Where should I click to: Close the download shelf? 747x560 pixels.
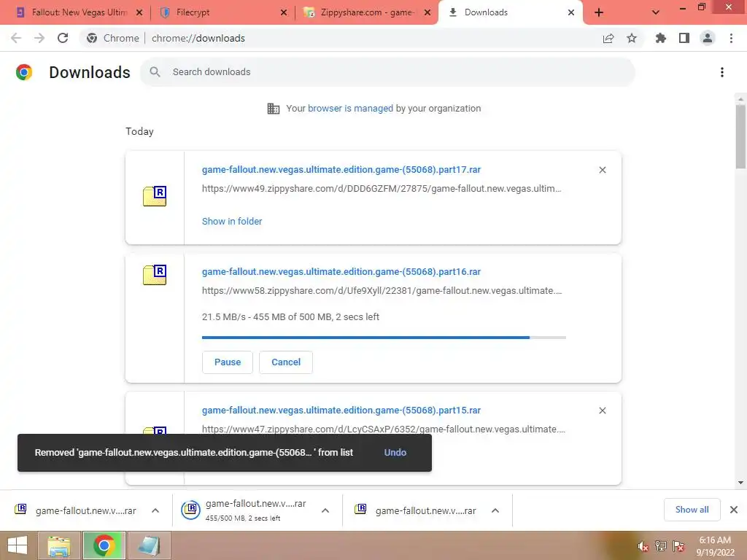click(x=734, y=510)
